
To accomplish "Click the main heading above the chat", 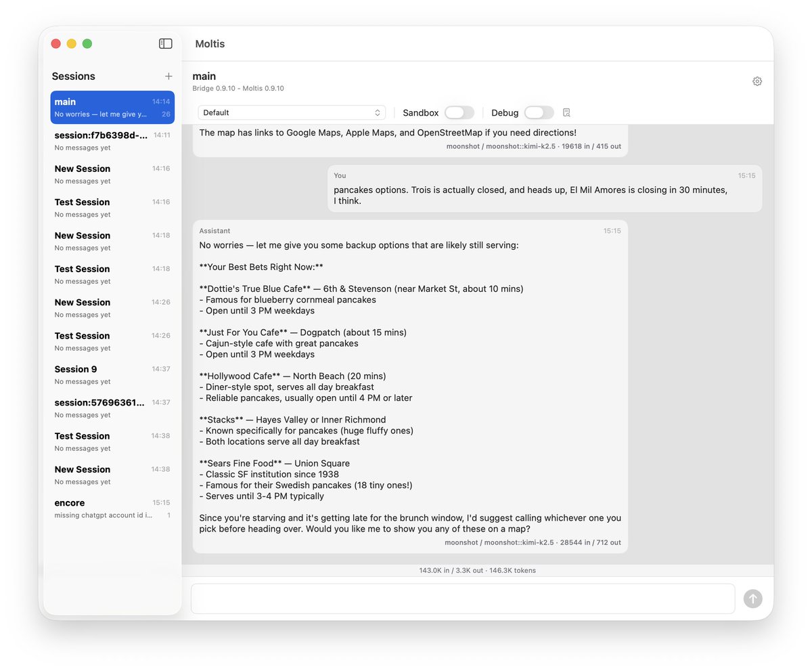I will tap(204, 77).
